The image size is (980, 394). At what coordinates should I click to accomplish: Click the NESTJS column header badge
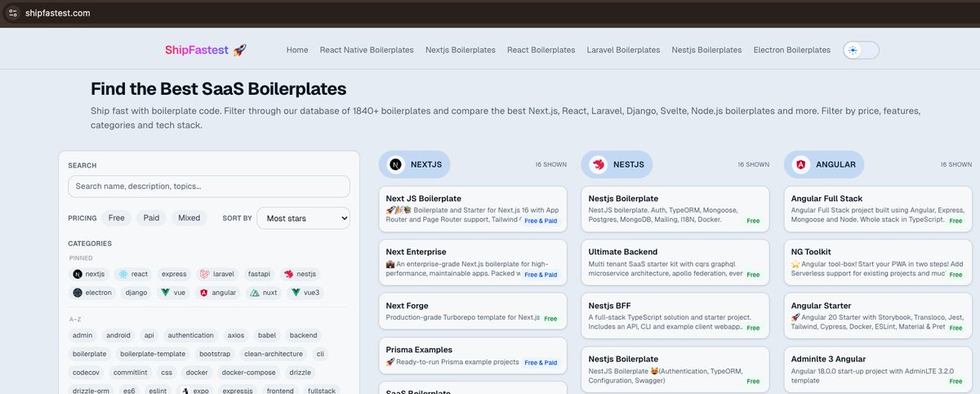click(x=617, y=164)
